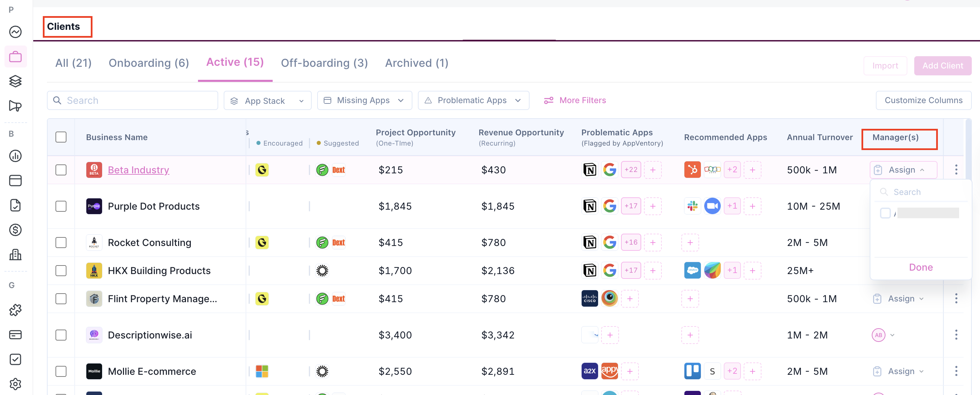Open the Beta Industry client link
Screen dimensions: 980x395
(x=138, y=170)
